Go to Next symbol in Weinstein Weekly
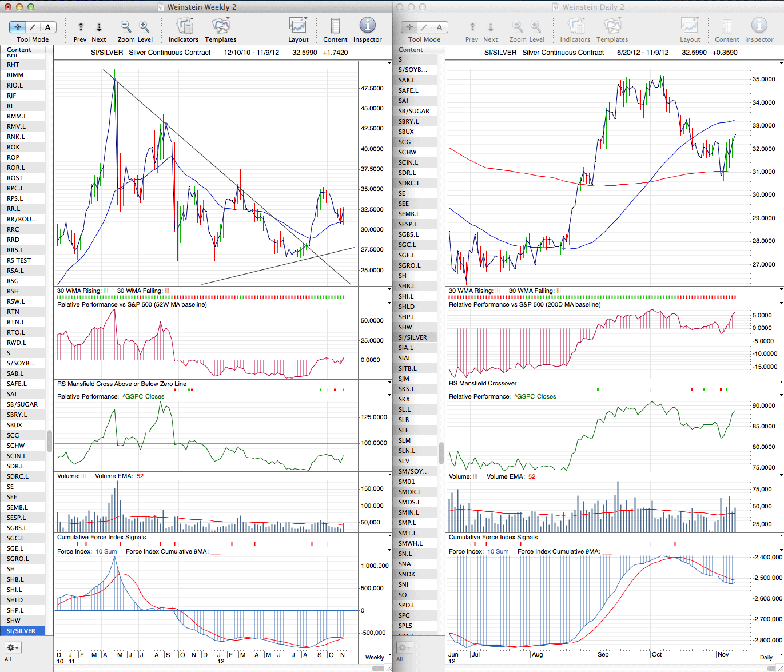The height and width of the screenshot is (672, 784). pyautogui.click(x=99, y=27)
